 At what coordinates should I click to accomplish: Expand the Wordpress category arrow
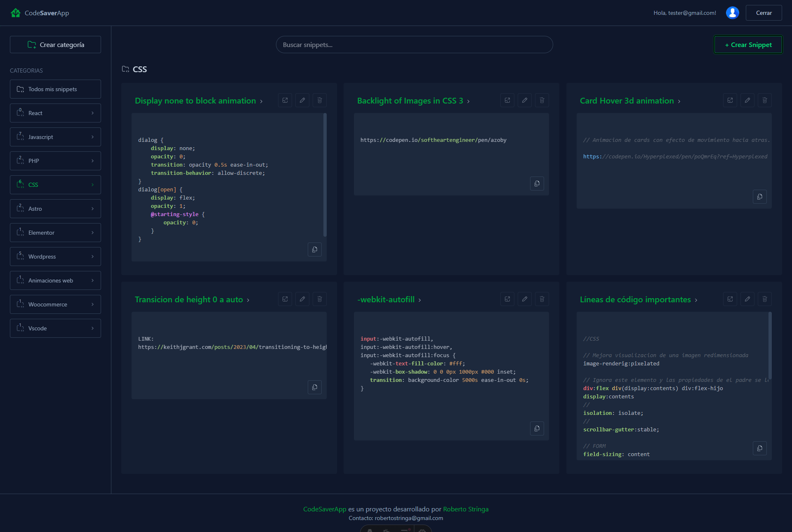[x=92, y=257]
